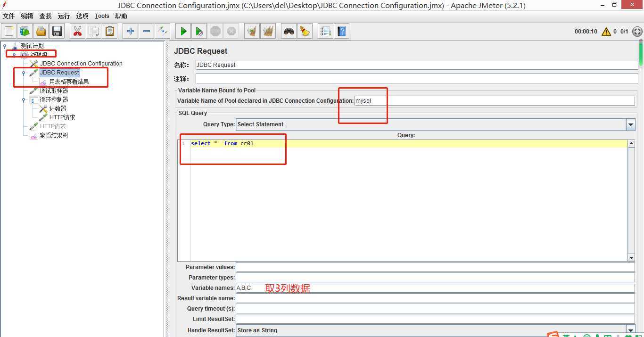Copy the selected element via toolbar
This screenshot has width=644, height=337.
[93, 31]
